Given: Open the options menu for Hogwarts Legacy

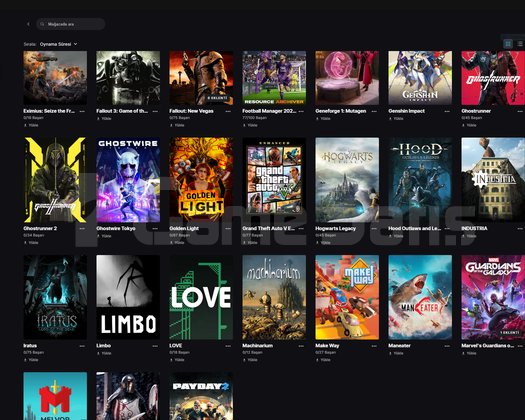Looking at the screenshot, I should (374, 228).
